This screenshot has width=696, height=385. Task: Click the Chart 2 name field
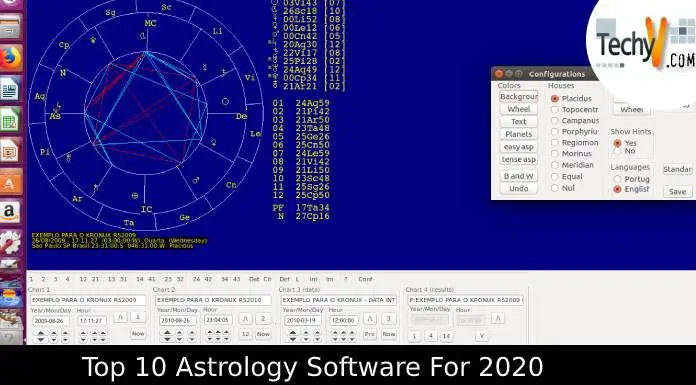coord(213,300)
